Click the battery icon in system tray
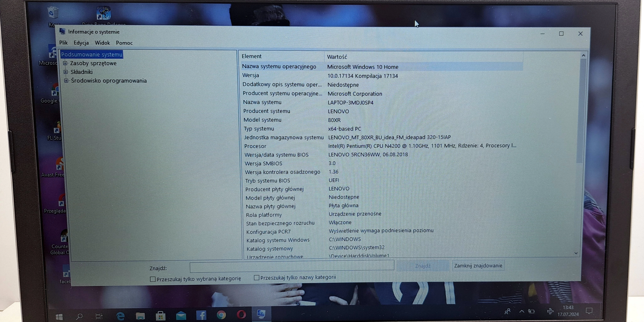 pyautogui.click(x=531, y=311)
